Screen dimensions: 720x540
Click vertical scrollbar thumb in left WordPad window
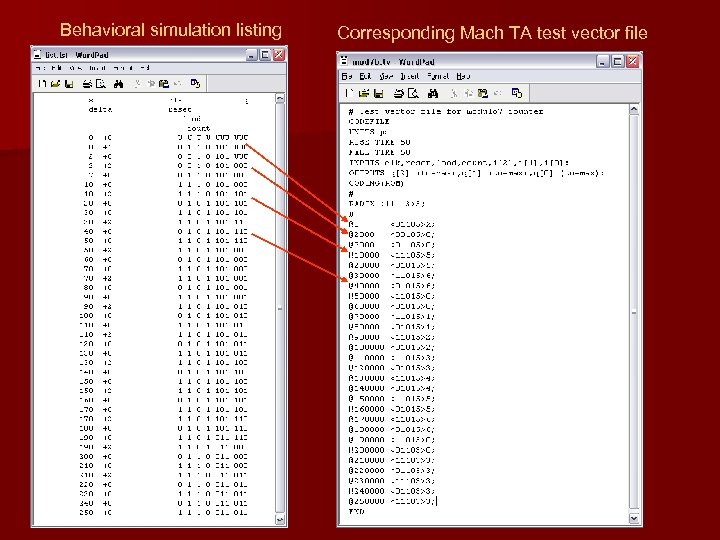[280, 309]
